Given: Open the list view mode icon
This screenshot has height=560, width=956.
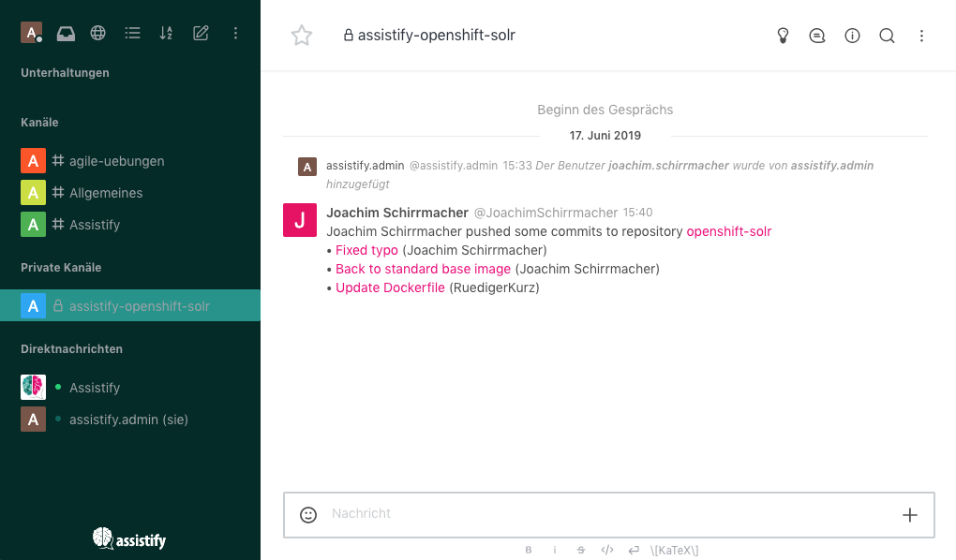Looking at the screenshot, I should [132, 33].
